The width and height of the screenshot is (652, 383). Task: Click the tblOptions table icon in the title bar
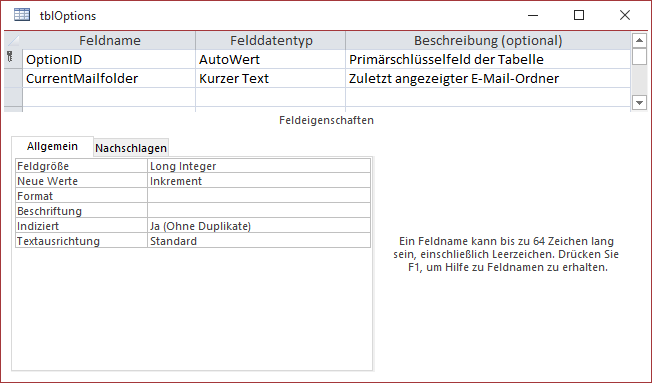pos(22,15)
